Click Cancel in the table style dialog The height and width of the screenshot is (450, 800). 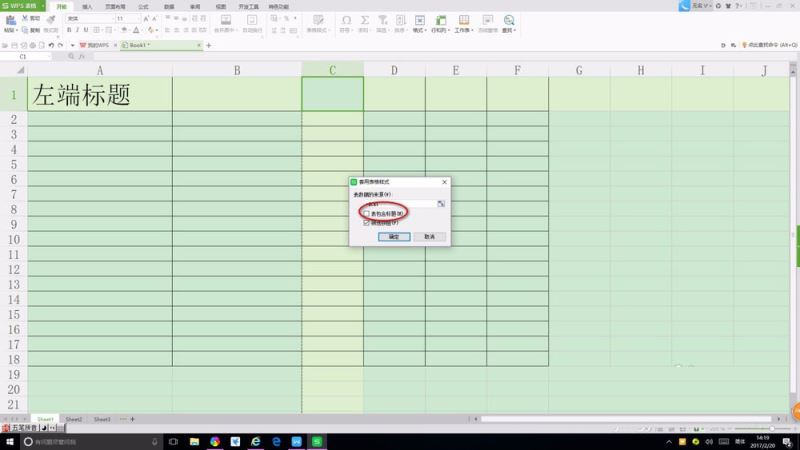pos(430,237)
